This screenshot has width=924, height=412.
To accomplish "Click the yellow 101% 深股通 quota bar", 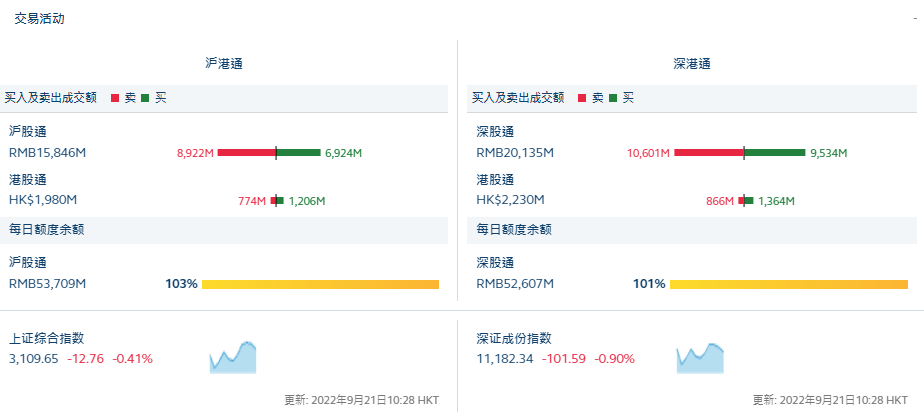I will pos(787,285).
